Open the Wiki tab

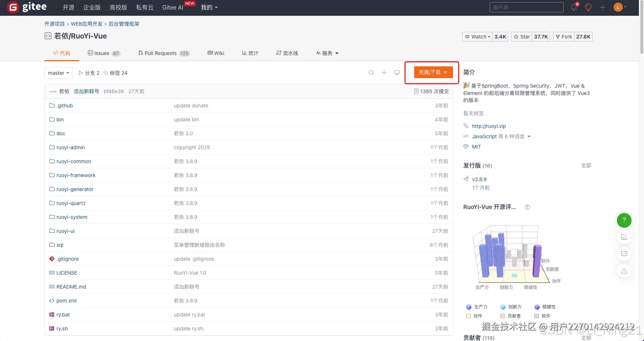pos(216,53)
